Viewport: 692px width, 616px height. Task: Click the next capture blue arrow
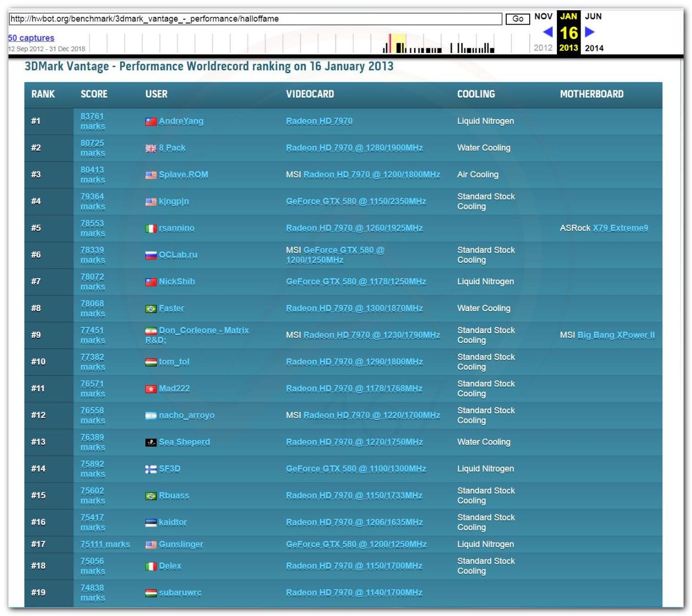pyautogui.click(x=590, y=32)
